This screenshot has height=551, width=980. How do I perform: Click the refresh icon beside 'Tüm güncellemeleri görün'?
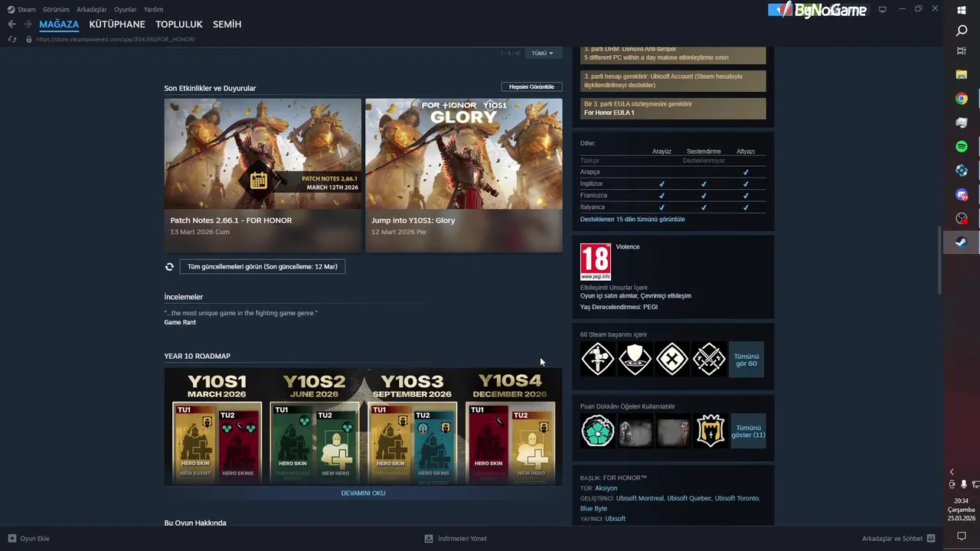coord(169,266)
